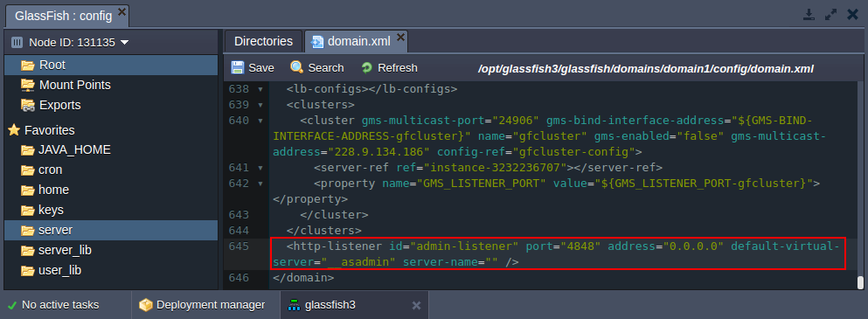Close the whole config panel with X
The width and height of the screenshot is (868, 319).
852,14
